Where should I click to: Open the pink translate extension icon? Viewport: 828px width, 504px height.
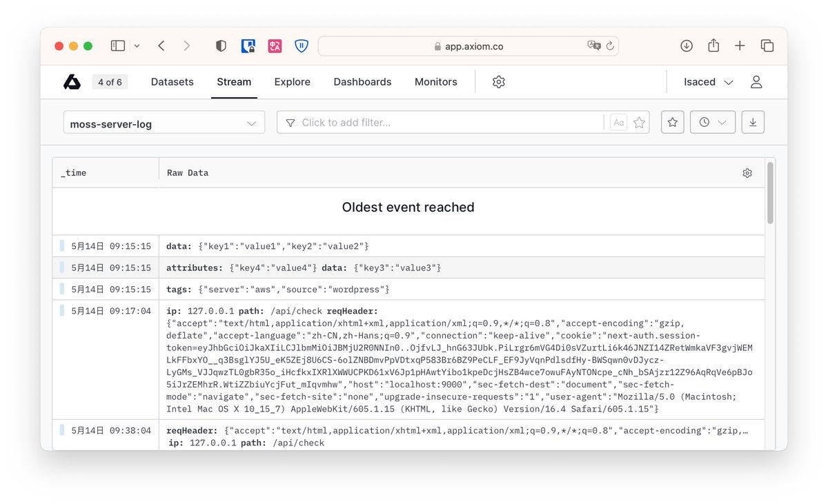pyautogui.click(x=275, y=46)
